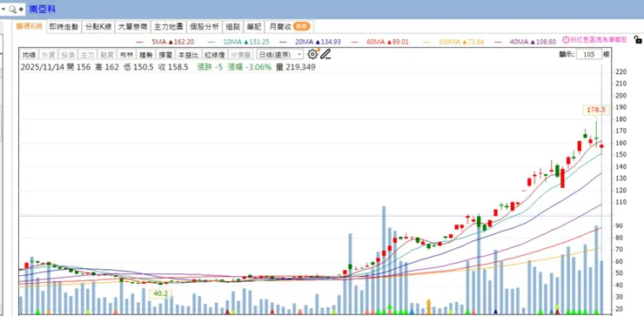The width and height of the screenshot is (644, 316).
Task: Click the 100MA legend entry
Action: 461,42
